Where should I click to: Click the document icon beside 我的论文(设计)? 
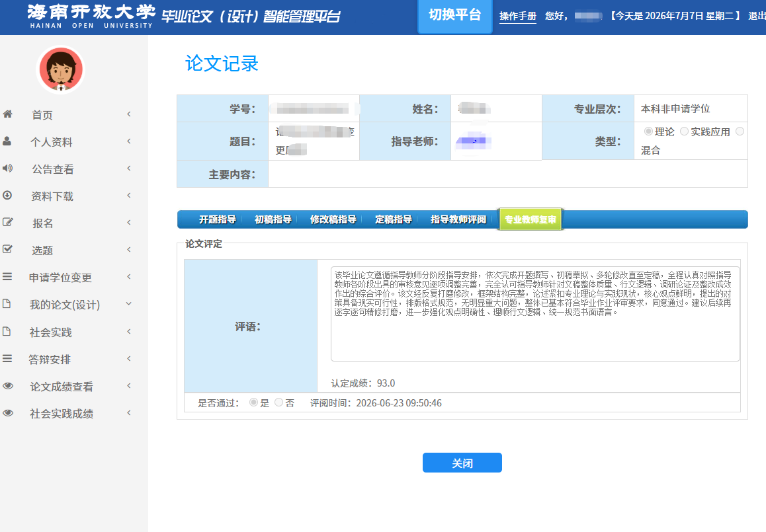(x=7, y=303)
